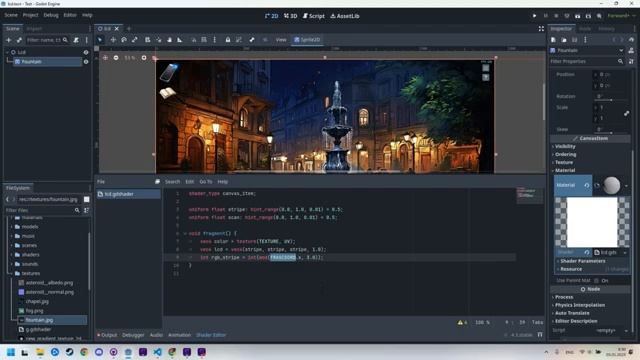Collapse the Material section
The height and width of the screenshot is (360, 640).
point(565,170)
